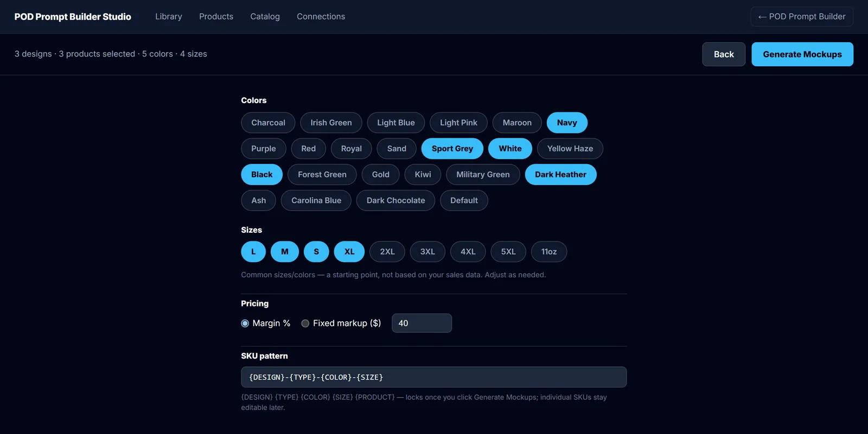Return to POD Prompt Builder
Viewport: 868px width, 434px height.
click(x=802, y=17)
